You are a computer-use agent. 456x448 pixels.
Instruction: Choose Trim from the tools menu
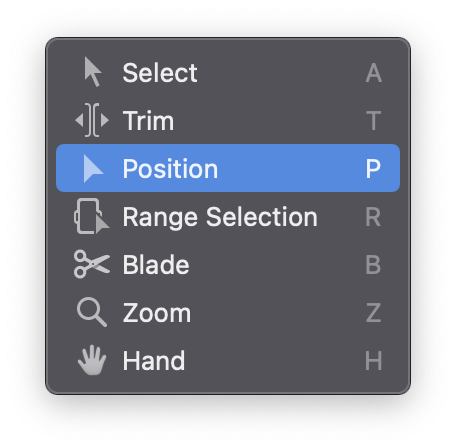[x=228, y=120]
